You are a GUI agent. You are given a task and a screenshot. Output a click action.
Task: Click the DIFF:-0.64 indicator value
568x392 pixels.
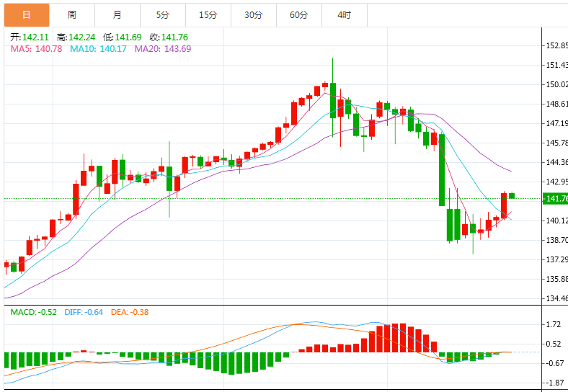84,312
